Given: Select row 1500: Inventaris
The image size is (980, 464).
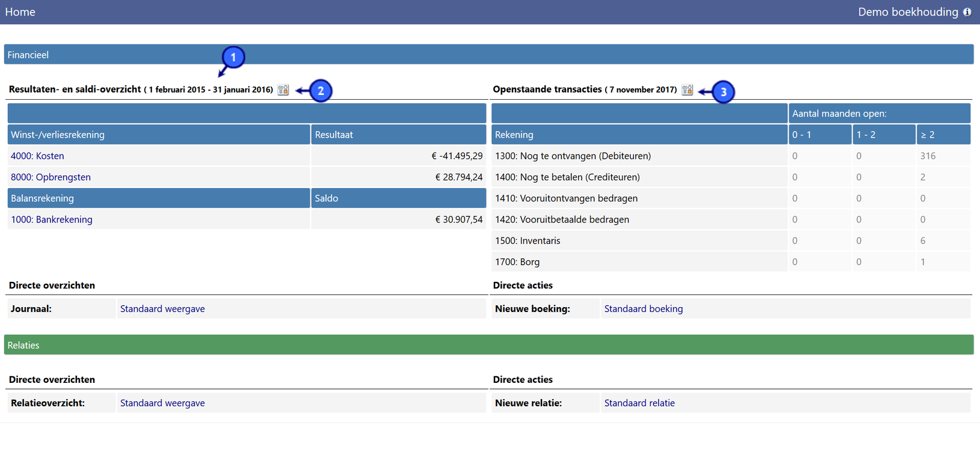Looking at the screenshot, I should pyautogui.click(x=731, y=240).
